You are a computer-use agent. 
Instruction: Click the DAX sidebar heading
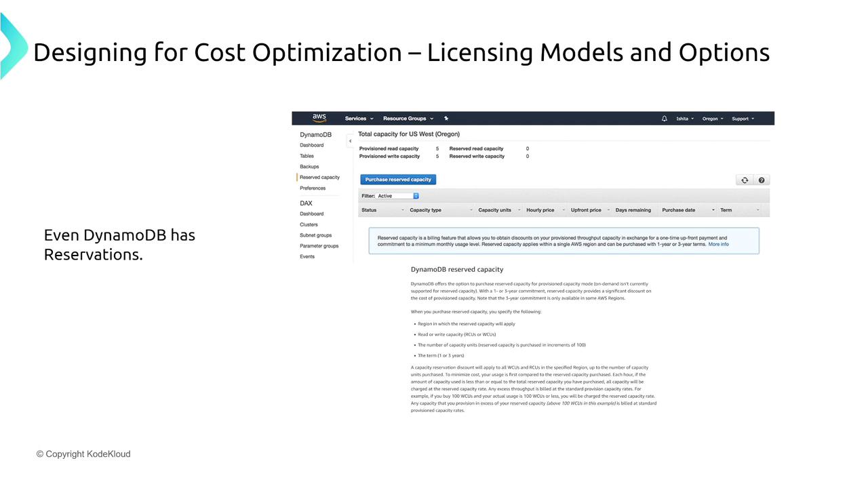point(306,203)
